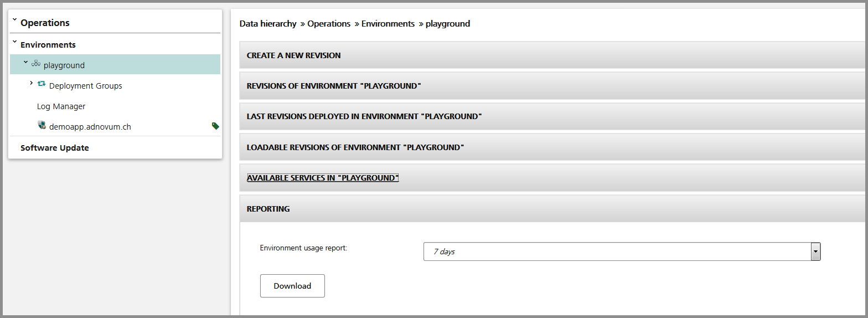The image size is (868, 318).
Task: Expand Revisions of Environment "Playground" panel
Action: (x=554, y=86)
